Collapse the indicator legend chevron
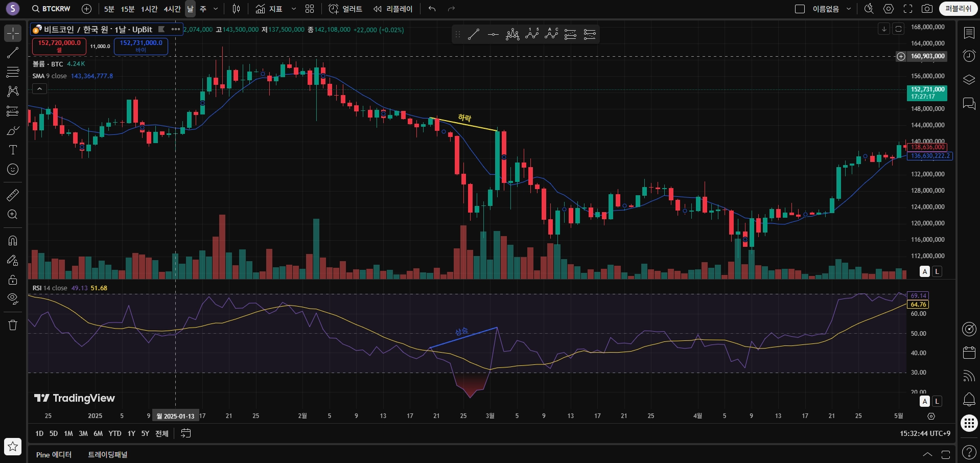980x463 pixels. 39,88
